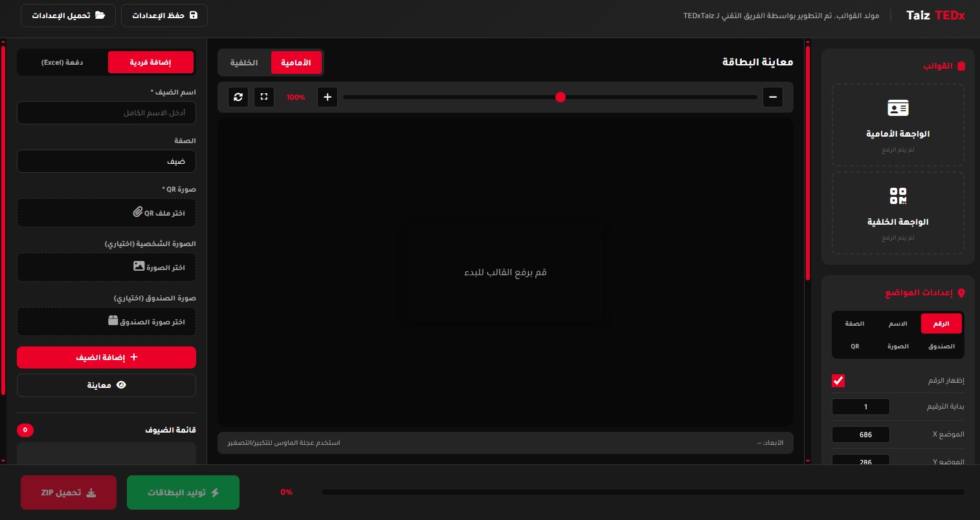Click the zoom slider red handle
Image resolution: width=980 pixels, height=520 pixels.
click(561, 97)
